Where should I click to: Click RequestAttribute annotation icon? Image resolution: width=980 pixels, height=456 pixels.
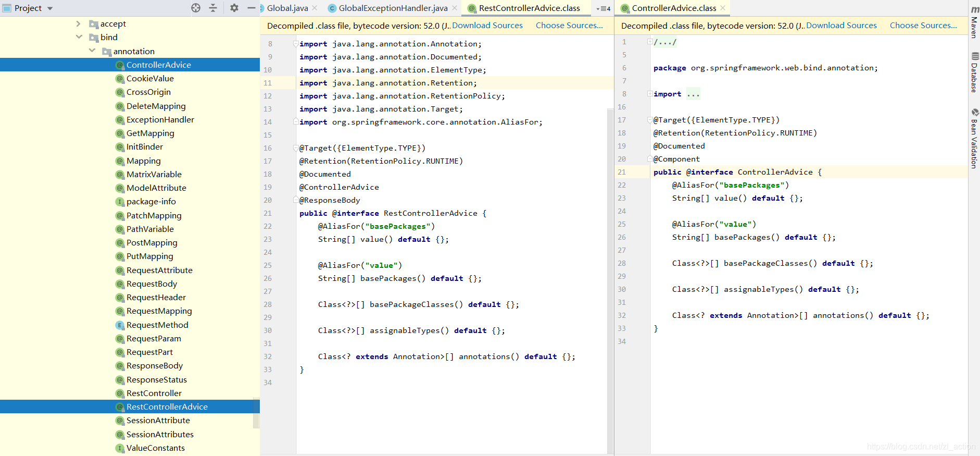pyautogui.click(x=120, y=270)
